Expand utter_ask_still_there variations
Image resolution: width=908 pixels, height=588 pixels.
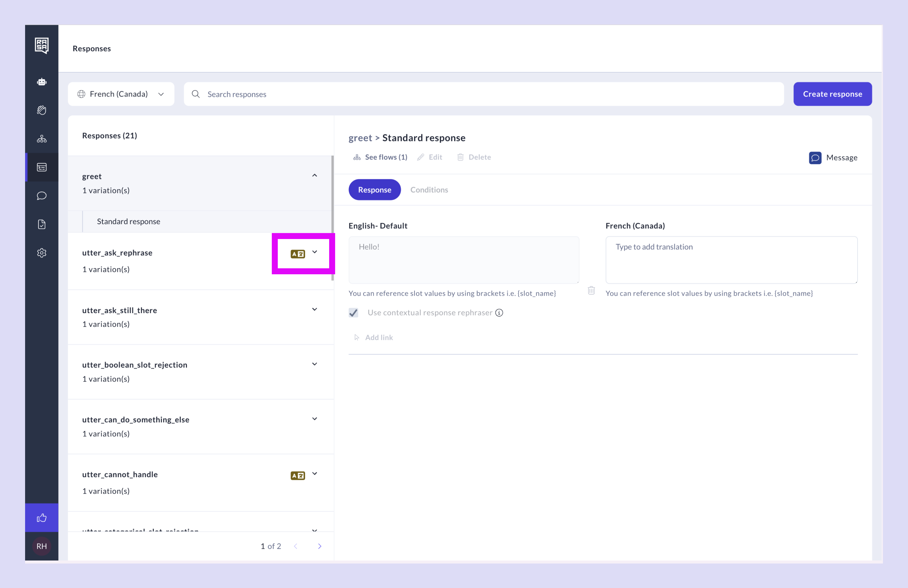(x=315, y=309)
